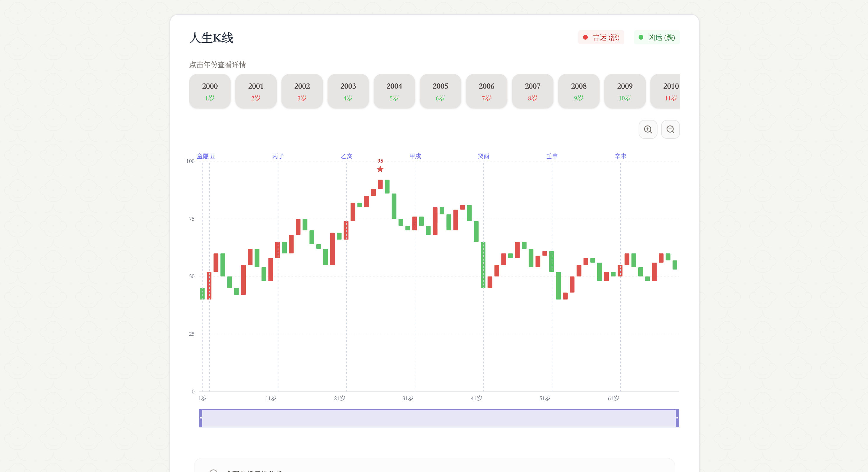Viewport: 868px width, 472px height.
Task: Select the 2009 10岁 year card
Action: point(625,91)
